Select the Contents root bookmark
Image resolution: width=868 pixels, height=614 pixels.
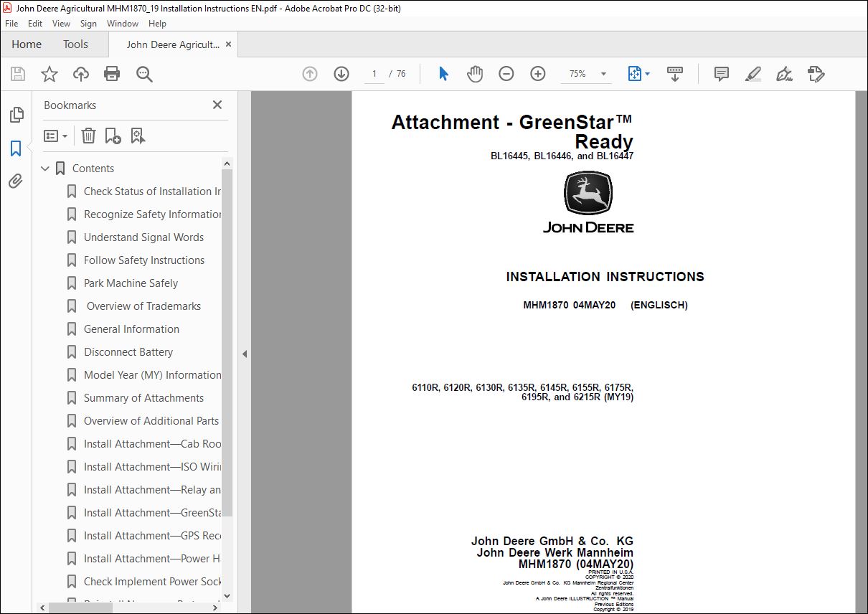click(x=93, y=169)
